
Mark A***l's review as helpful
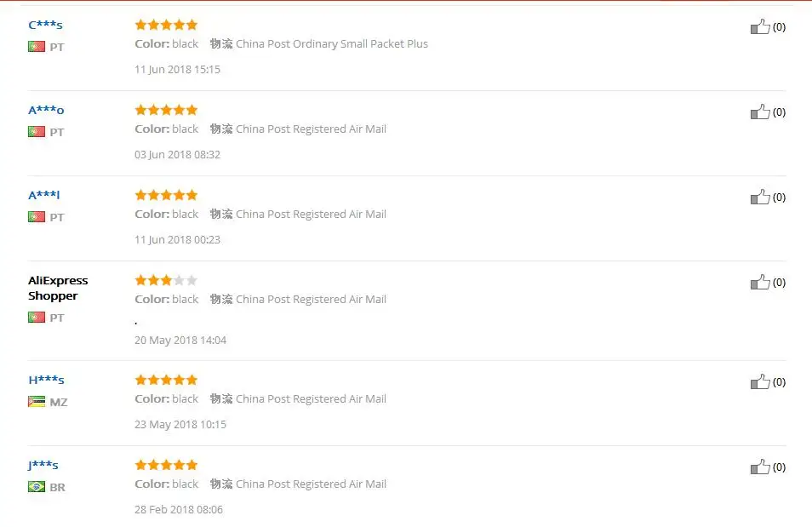click(x=760, y=197)
